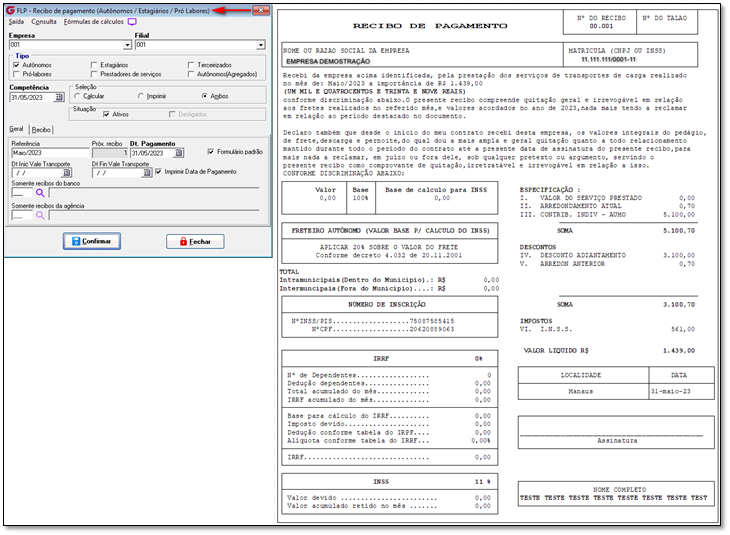Click 'Assinatura' label in the receipt
Screen dimensions: 730x535
[x=617, y=440]
